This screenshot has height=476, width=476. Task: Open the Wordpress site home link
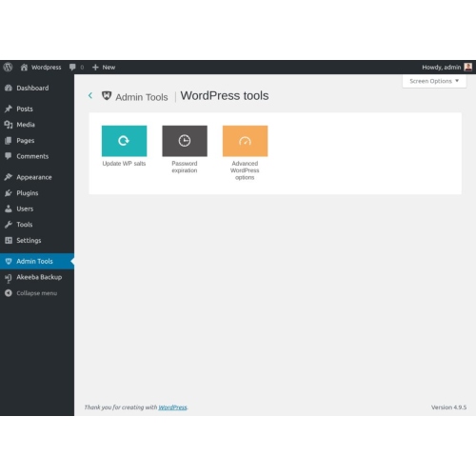coord(41,68)
